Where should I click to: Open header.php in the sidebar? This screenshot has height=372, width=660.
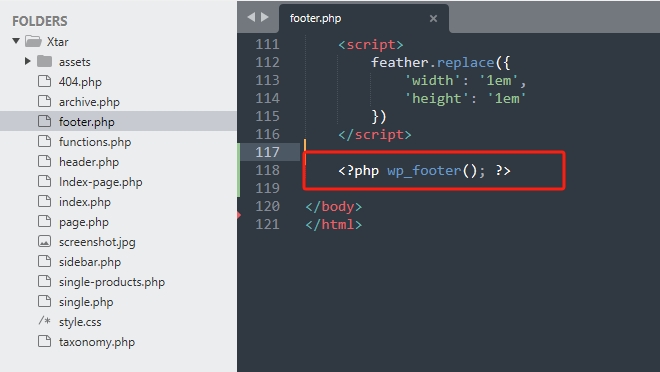pyautogui.click(x=89, y=162)
